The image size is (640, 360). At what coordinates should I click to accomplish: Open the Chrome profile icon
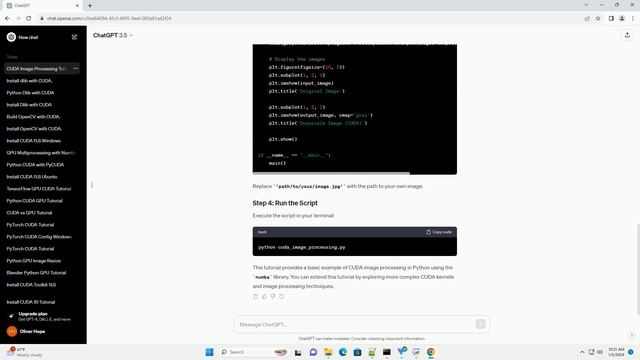click(x=622, y=18)
